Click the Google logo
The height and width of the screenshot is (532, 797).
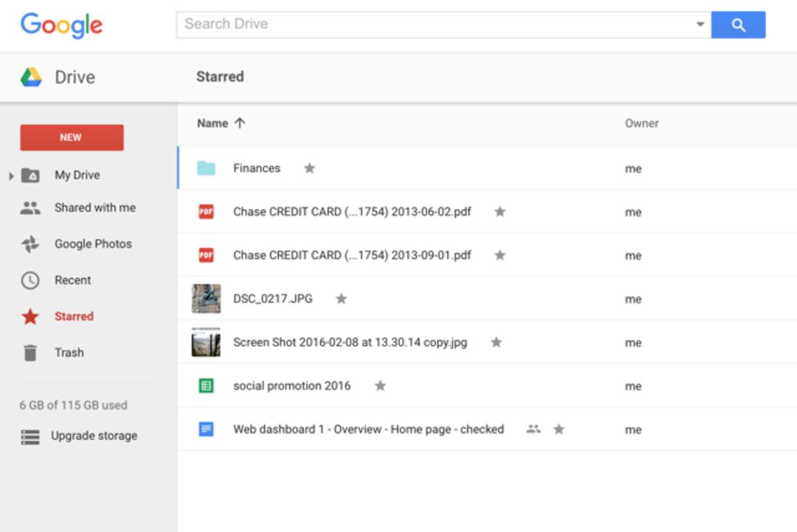click(x=61, y=25)
